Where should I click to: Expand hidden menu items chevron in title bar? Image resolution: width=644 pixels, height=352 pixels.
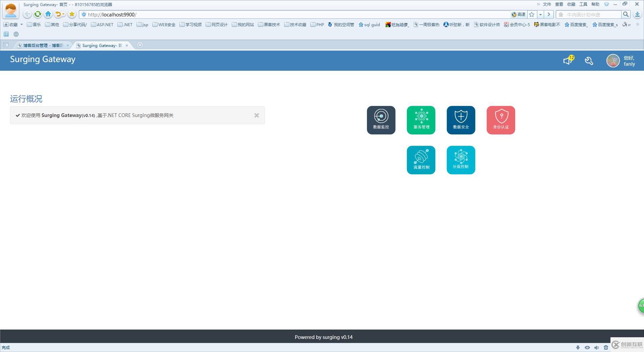click(538, 4)
